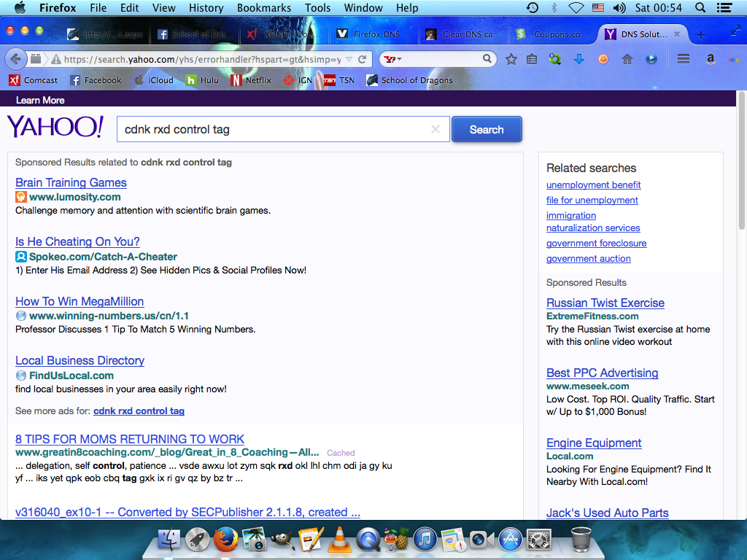Click the Cached link for greatin8coaching result
Screen dimensions: 747x560
tap(341, 453)
